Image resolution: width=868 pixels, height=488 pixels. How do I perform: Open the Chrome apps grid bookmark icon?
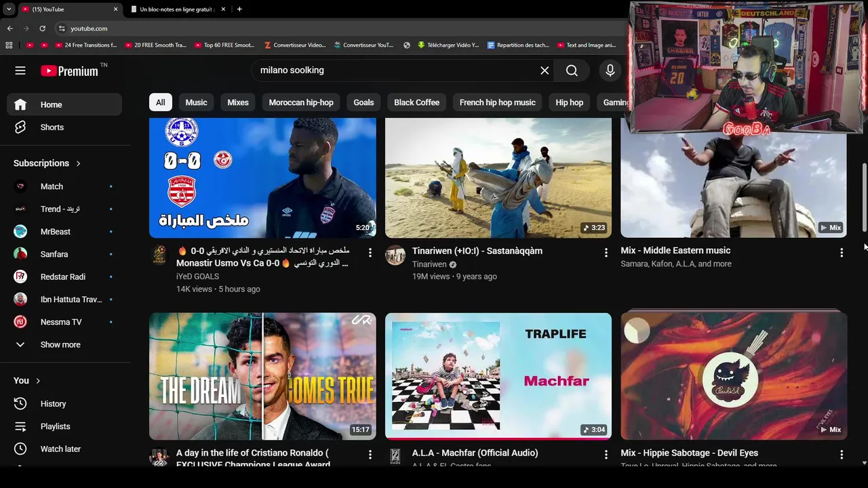[9, 45]
